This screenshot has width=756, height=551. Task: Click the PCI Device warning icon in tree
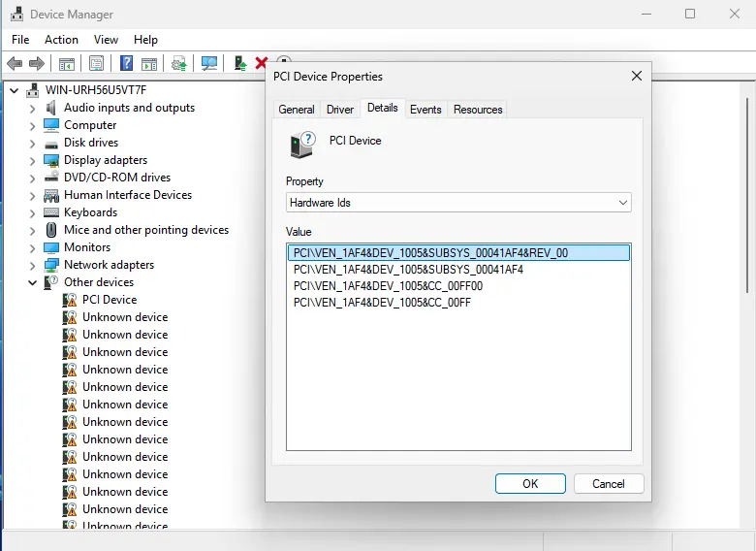pos(70,300)
